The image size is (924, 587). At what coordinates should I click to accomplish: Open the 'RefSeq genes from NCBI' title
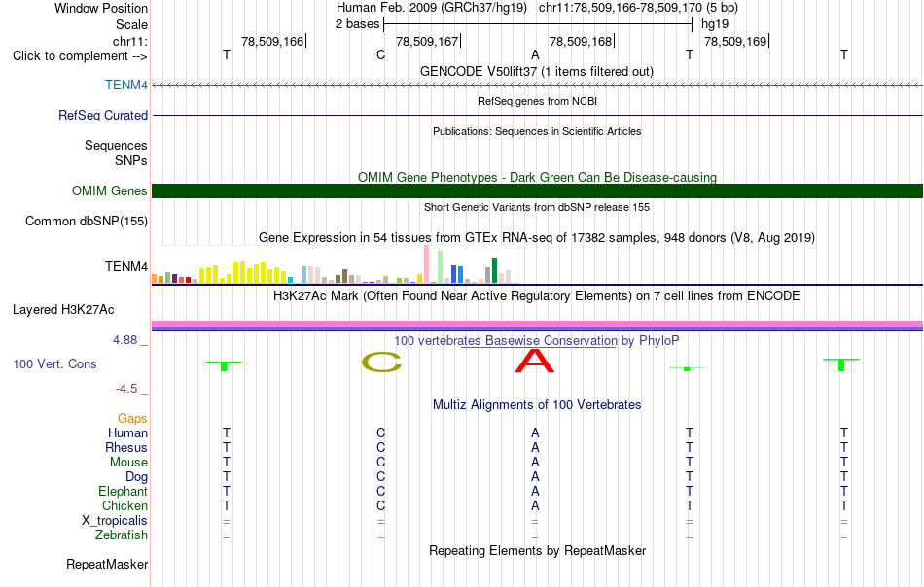point(538,101)
